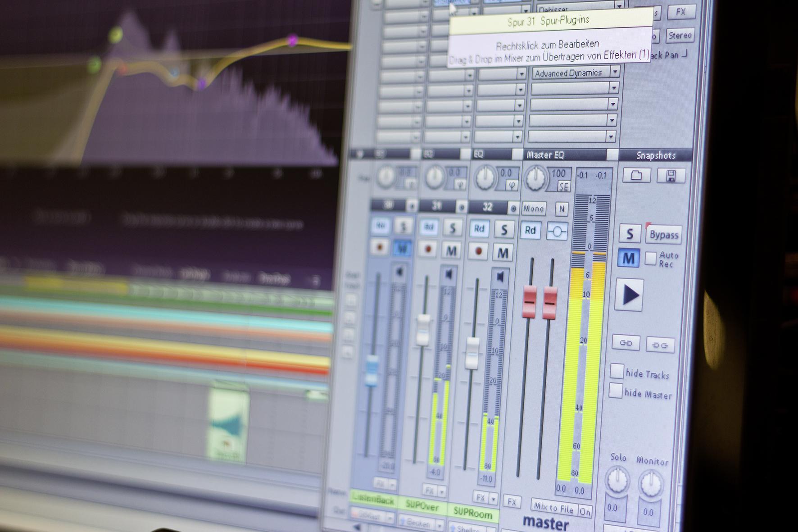The height and width of the screenshot is (532, 798).
Task: Click the Stereo button
Action: click(680, 35)
